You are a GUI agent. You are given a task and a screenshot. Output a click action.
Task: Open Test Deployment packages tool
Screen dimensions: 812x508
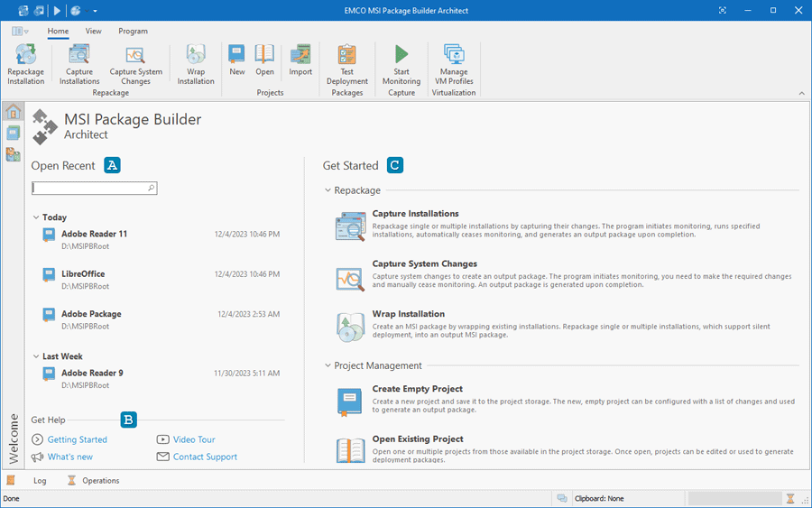347,64
